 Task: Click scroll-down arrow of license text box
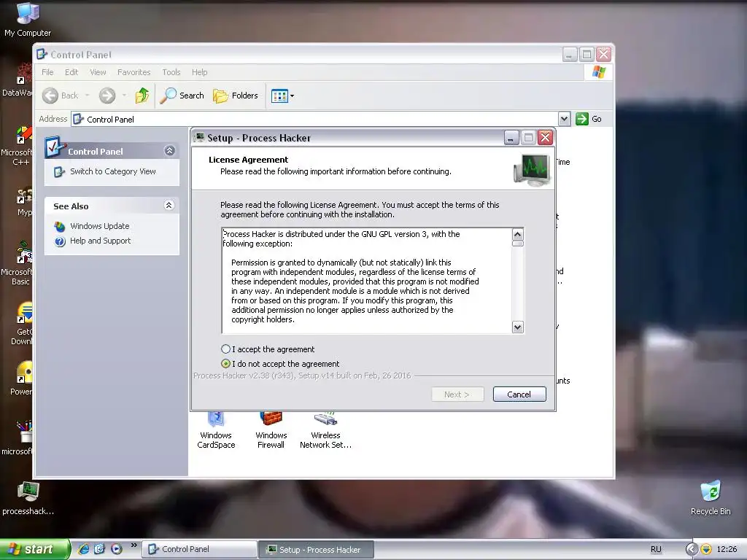pos(517,327)
